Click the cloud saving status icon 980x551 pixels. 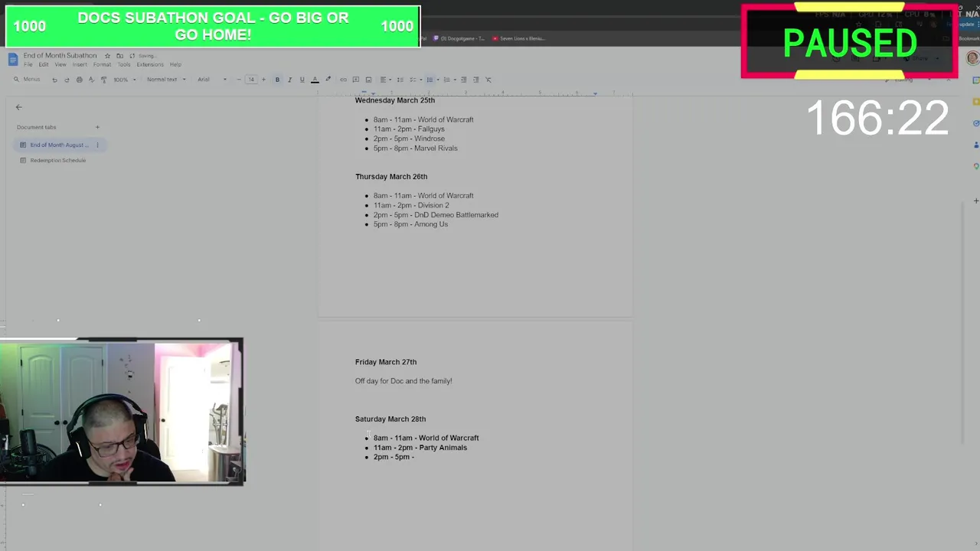tap(132, 56)
